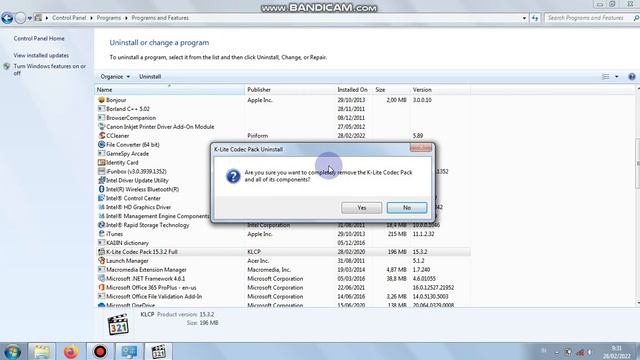640x360 pixels.
Task: Select the CCleaner program icon
Action: tap(101, 136)
